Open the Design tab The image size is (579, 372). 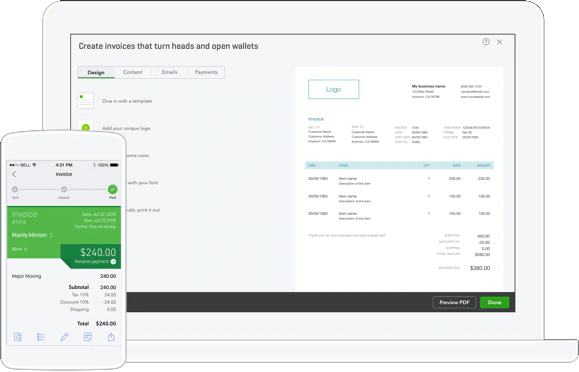pyautogui.click(x=96, y=72)
